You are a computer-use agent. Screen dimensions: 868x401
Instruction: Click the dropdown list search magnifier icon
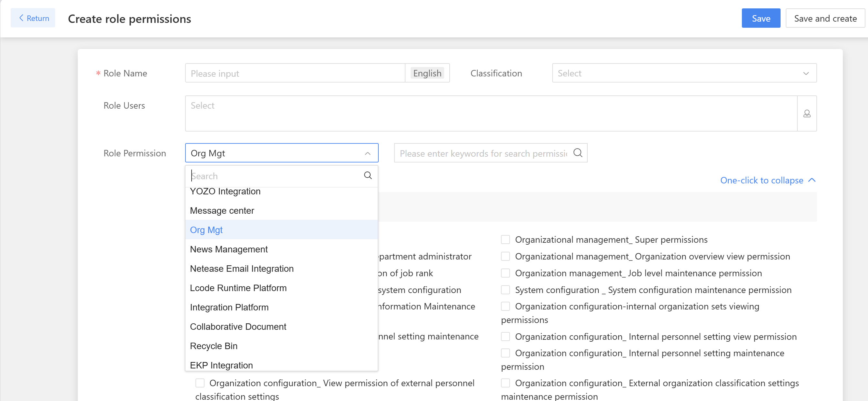tap(368, 175)
